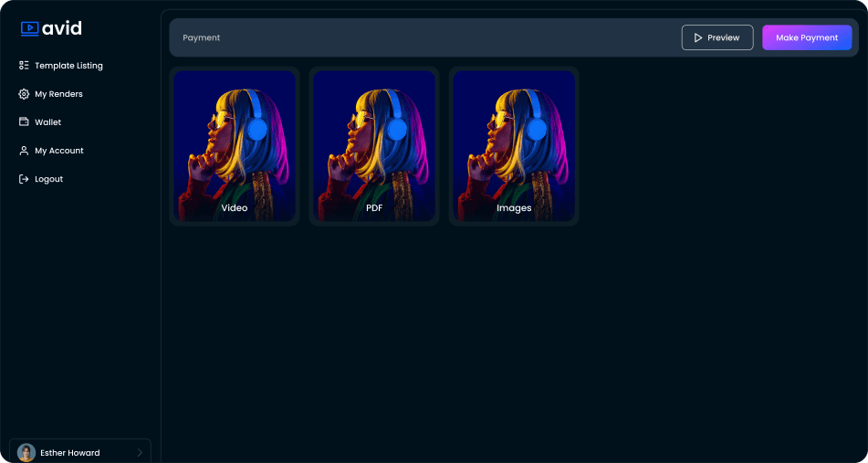The image size is (868, 463).
Task: Click the play triangle icon in Preview
Action: click(x=698, y=37)
